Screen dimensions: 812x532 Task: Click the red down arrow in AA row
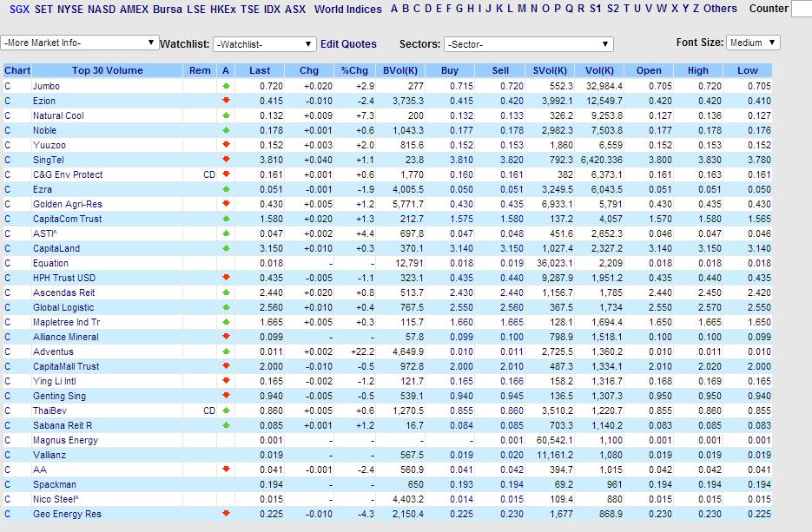pos(226,469)
